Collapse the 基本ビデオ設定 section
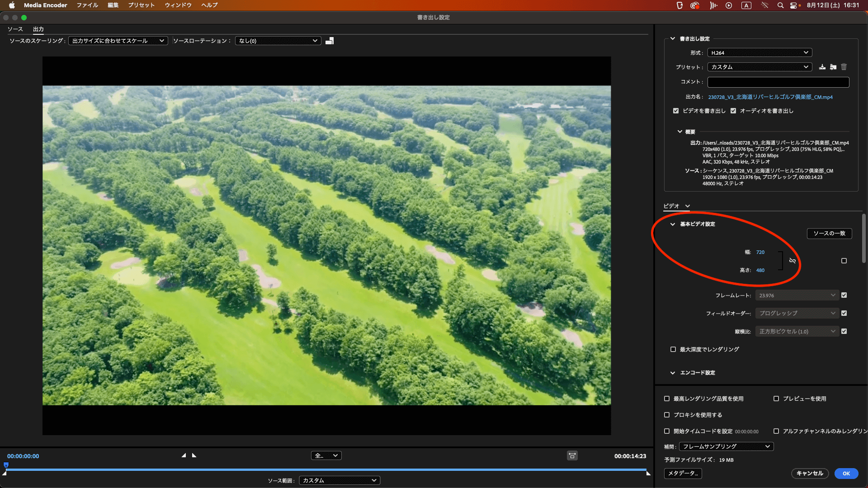The height and width of the screenshot is (488, 868). click(673, 224)
